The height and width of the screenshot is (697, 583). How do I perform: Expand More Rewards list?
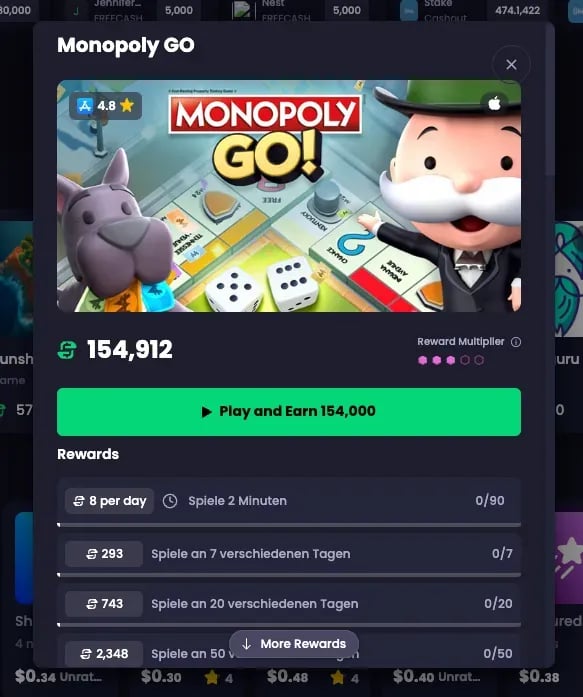pyautogui.click(x=294, y=644)
